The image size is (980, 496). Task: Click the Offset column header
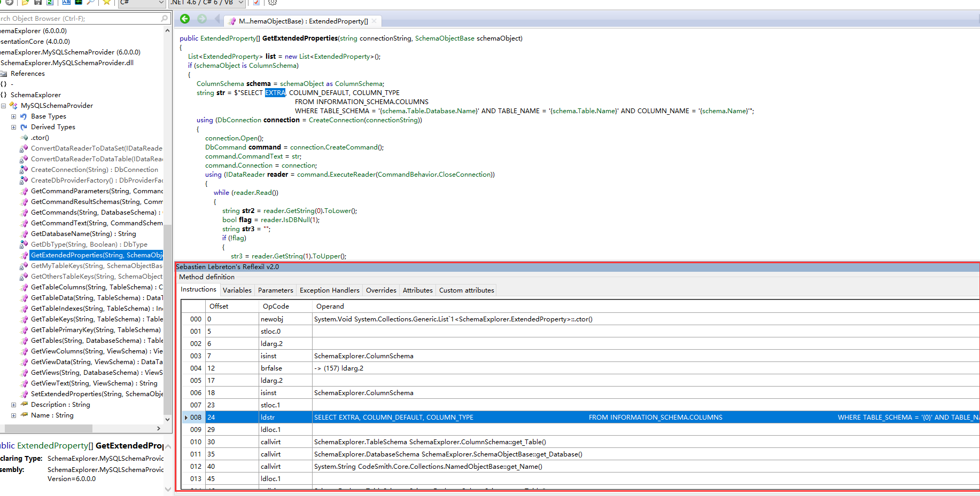pos(232,306)
